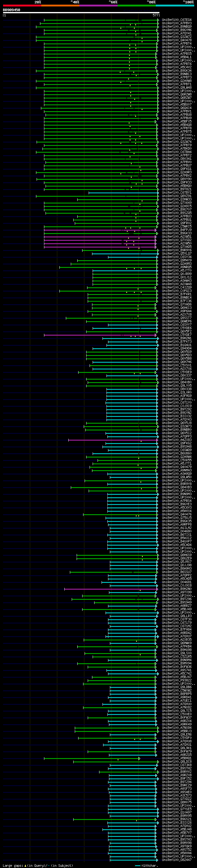Click purple alignment bar of UniRef100_Q7XSD2
Image resolution: width=197 pixels, height=868 pixels.
pos(100,240)
